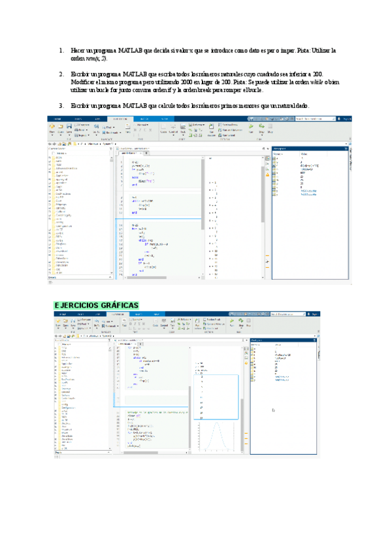Image resolution: width=392 pixels, height=554 pixels.
Task: Click the Run icon in the lower MATLAB toolstrip
Action: click(x=231, y=321)
